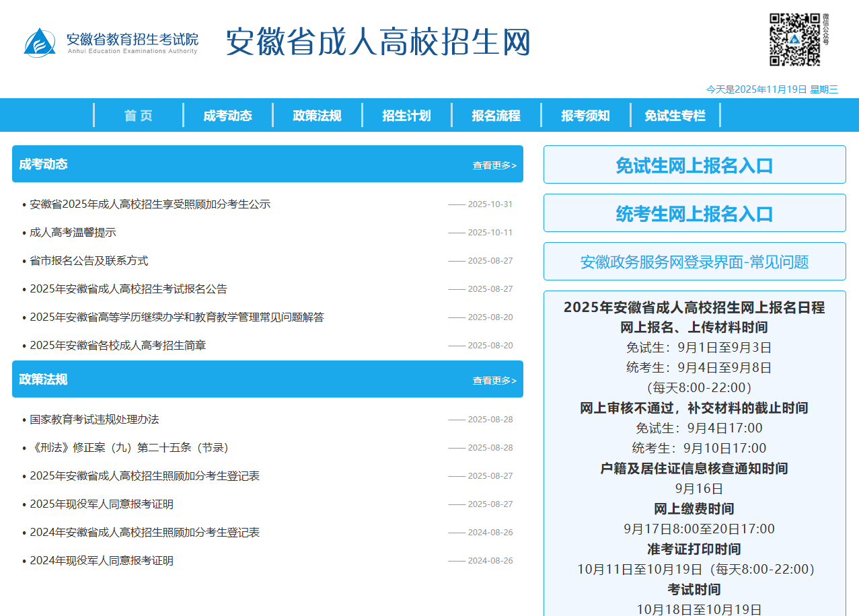
Task: Open 报考须知 from the navigation bar
Action: coord(585,116)
